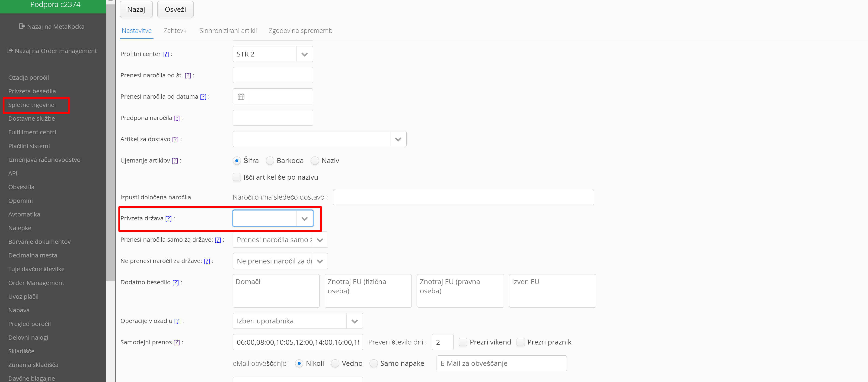This screenshot has height=382, width=868.
Task: Expand the Privzeta država dropdown
Action: pyautogui.click(x=305, y=219)
